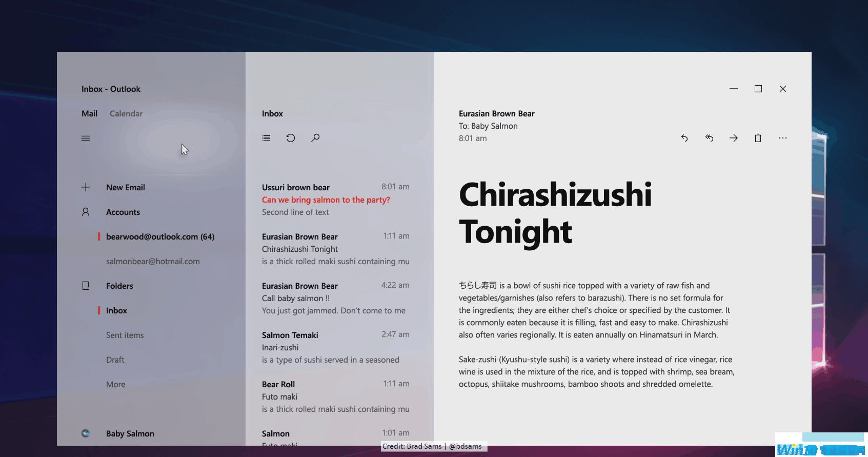Viewport: 868px width, 457px height.
Task: Click the plus icon for New Email
Action: pyautogui.click(x=86, y=187)
